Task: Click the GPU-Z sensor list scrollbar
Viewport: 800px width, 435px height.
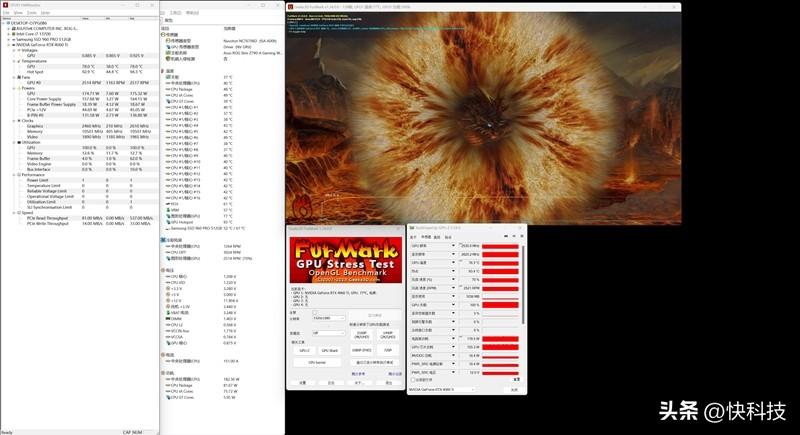Action: pos(523,284)
